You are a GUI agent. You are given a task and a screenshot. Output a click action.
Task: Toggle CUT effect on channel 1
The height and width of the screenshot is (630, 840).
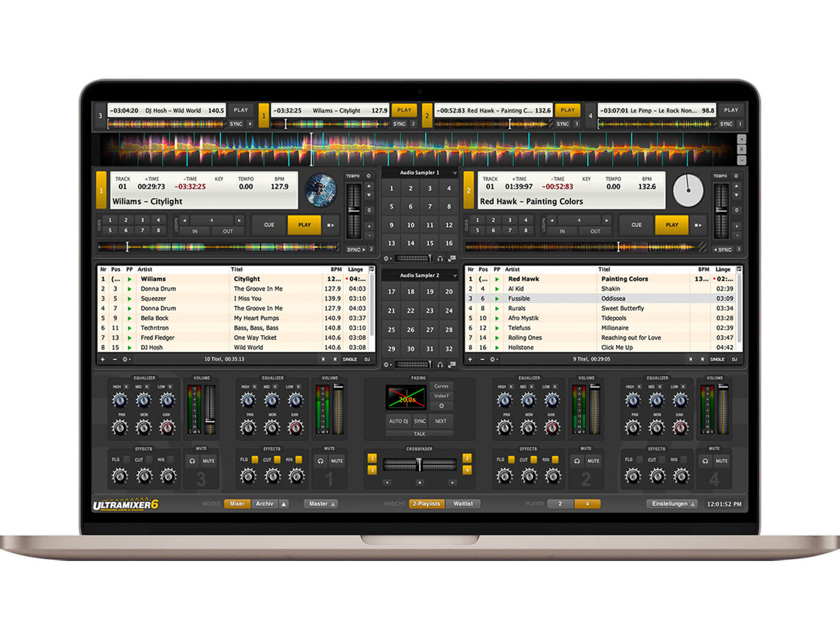coord(277,460)
